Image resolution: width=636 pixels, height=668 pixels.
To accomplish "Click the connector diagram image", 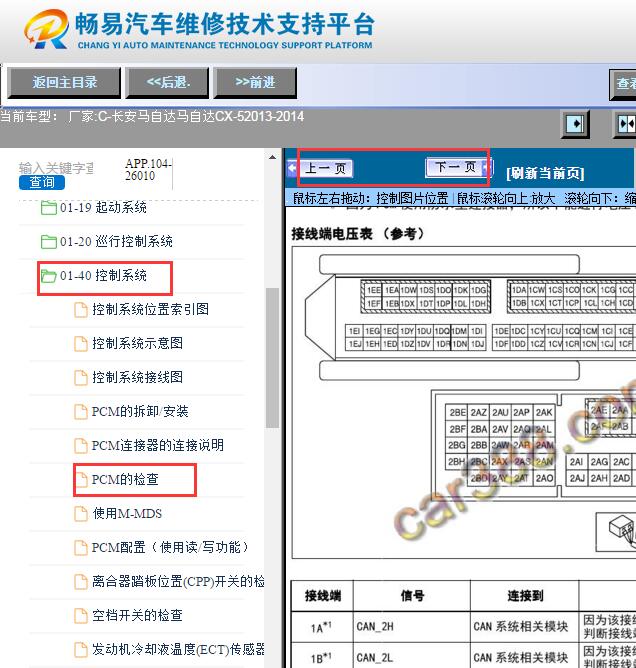I will point(464,403).
